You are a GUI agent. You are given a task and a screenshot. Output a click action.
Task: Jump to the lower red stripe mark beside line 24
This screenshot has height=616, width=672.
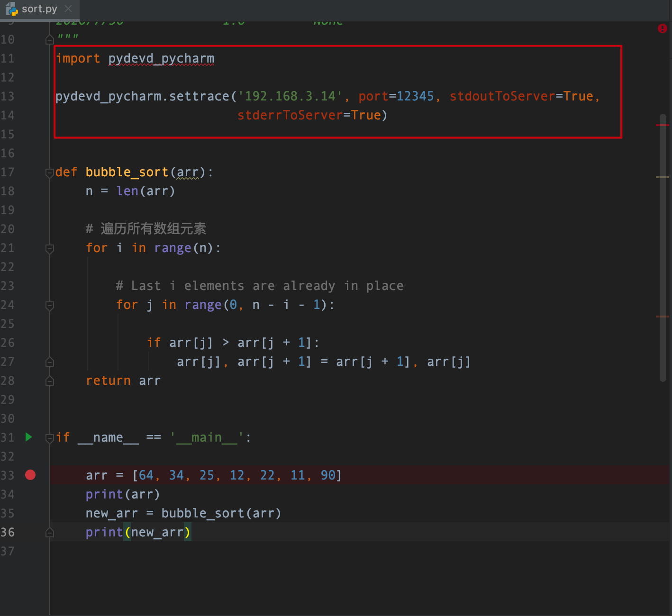(663, 316)
